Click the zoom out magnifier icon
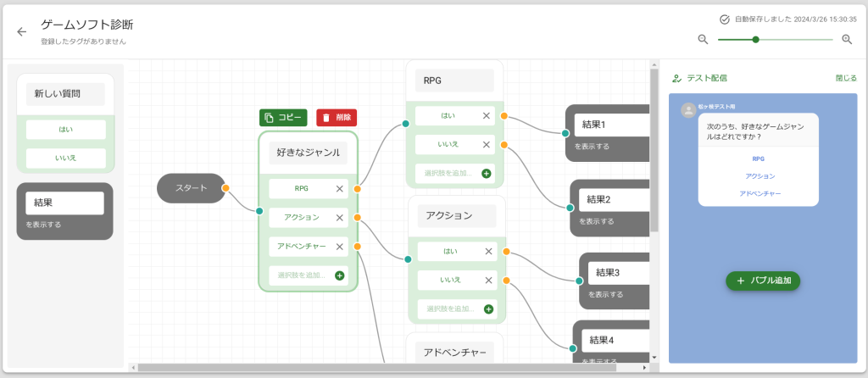The width and height of the screenshot is (868, 378). point(703,39)
